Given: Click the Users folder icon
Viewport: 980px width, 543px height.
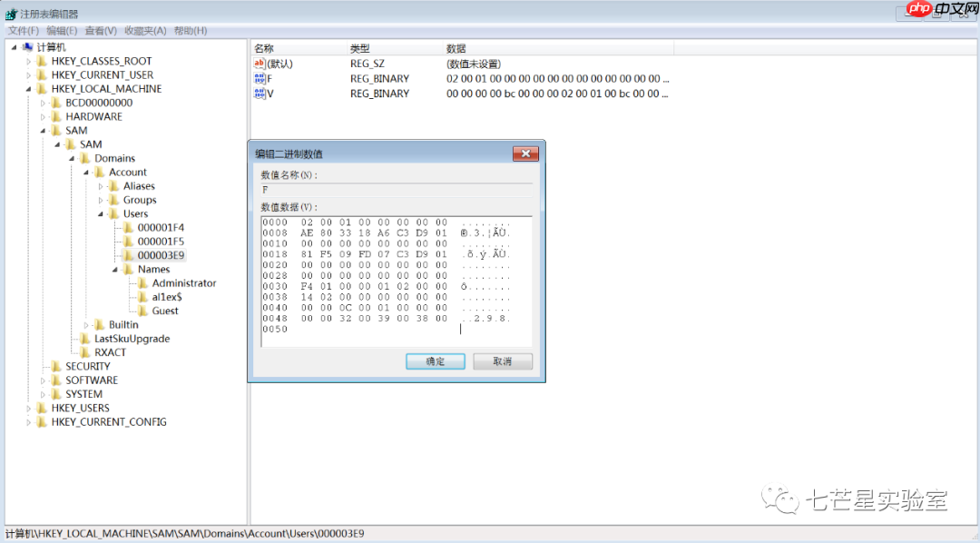Looking at the screenshot, I should (113, 213).
